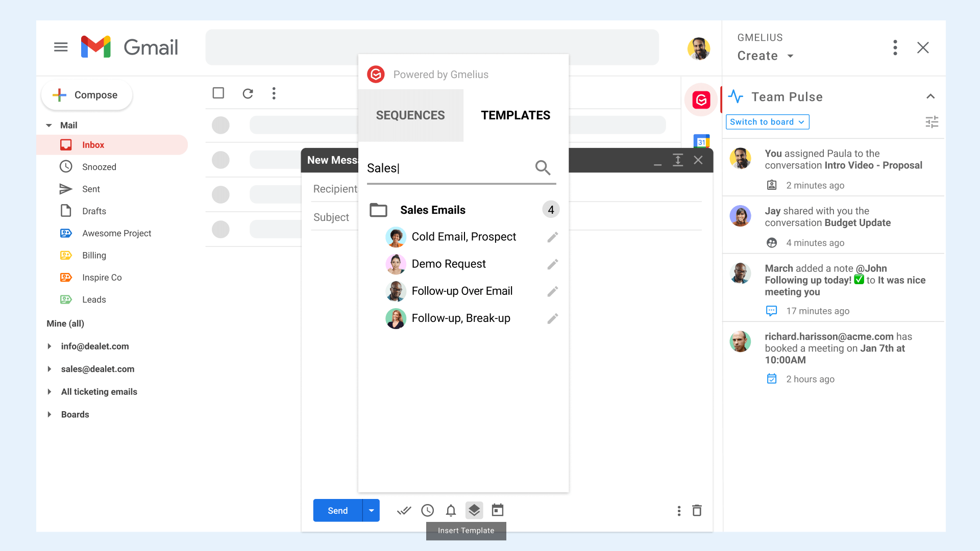Discard the draft with the trash icon
The height and width of the screenshot is (551, 980).
[697, 510]
